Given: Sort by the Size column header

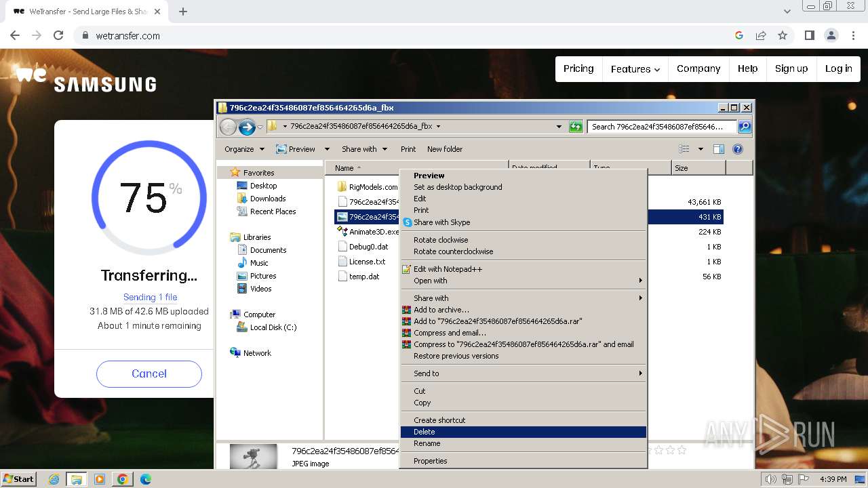Looking at the screenshot, I should pyautogui.click(x=698, y=168).
